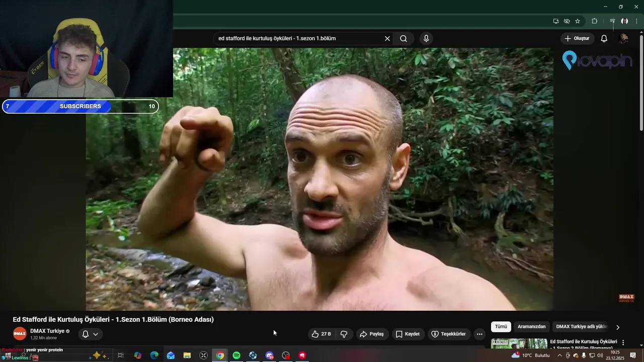Open YouTube account avatar menu
Viewport: 644px width, 362px height.
[x=624, y=39]
